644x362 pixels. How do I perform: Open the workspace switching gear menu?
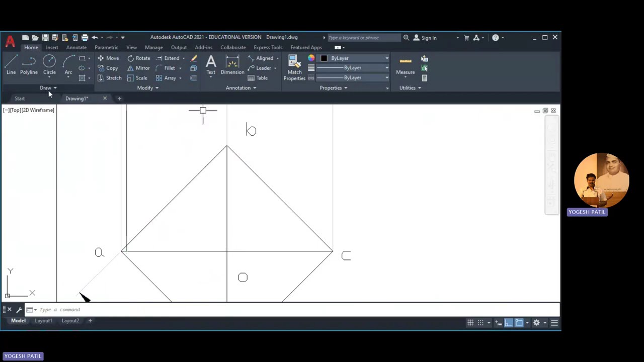click(536, 323)
